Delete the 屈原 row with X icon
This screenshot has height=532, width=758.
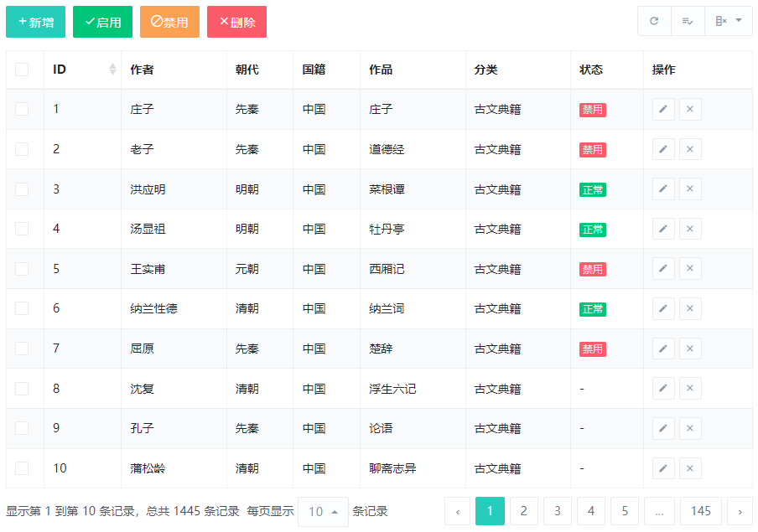690,349
